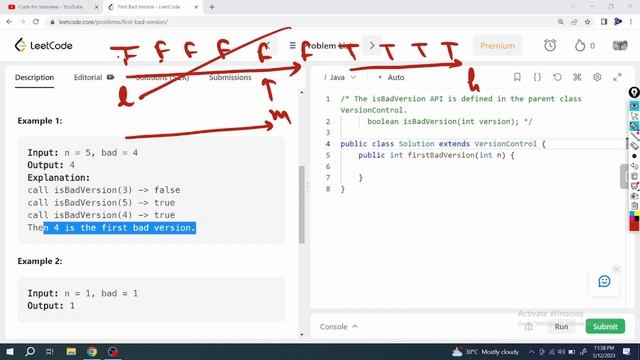This screenshot has width=640, height=360.
Task: Click the lightbulb icon on annotation toolbar
Action: point(634,93)
